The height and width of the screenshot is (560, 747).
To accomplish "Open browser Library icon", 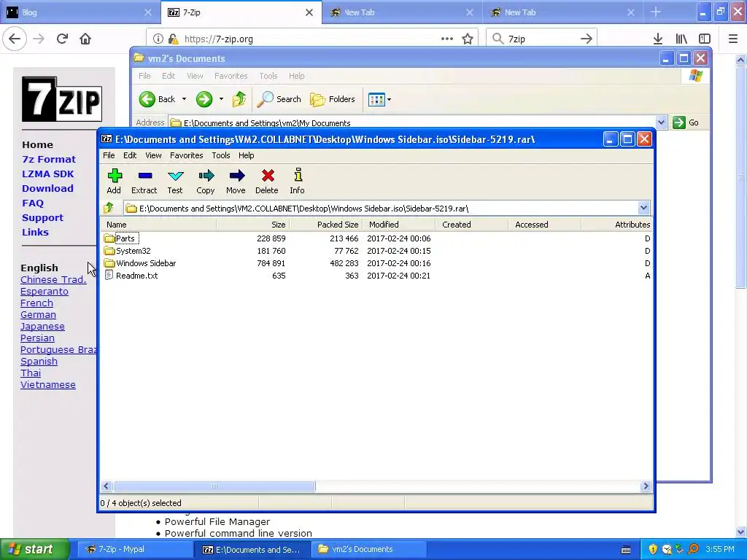I will coord(681,39).
